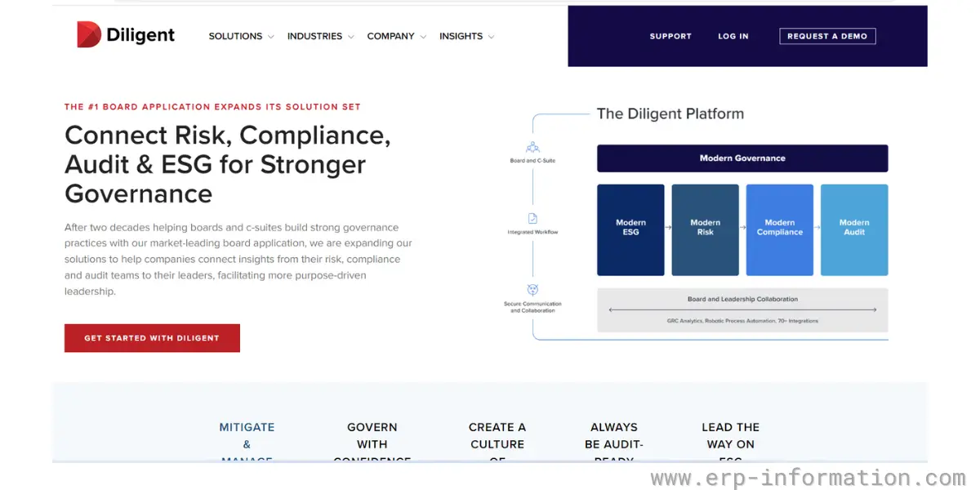Click GET STARTED WITH DILIGENT button
This screenshot has height=490, width=980.
[x=152, y=338]
